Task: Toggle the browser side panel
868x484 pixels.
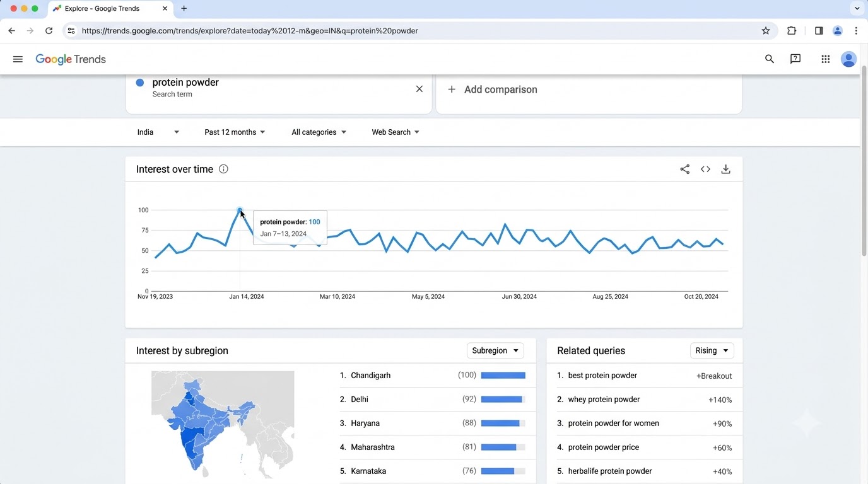Action: [819, 30]
